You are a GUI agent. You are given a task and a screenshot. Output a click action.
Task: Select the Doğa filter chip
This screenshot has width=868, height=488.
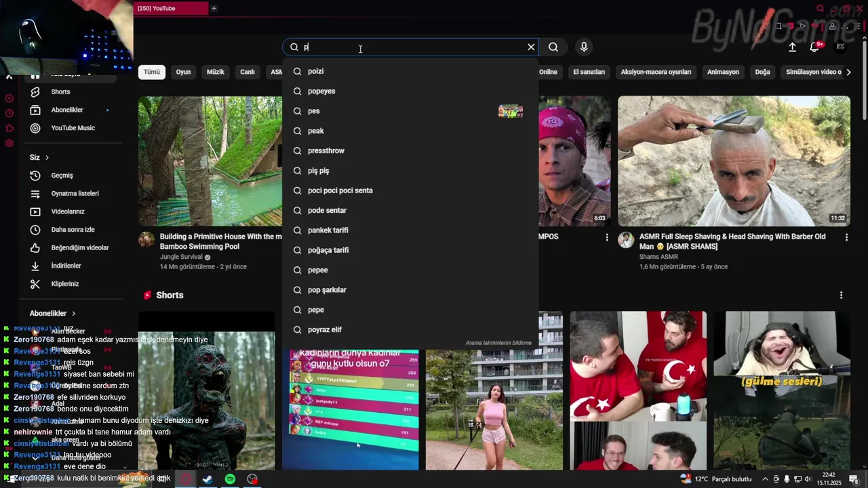[763, 72]
